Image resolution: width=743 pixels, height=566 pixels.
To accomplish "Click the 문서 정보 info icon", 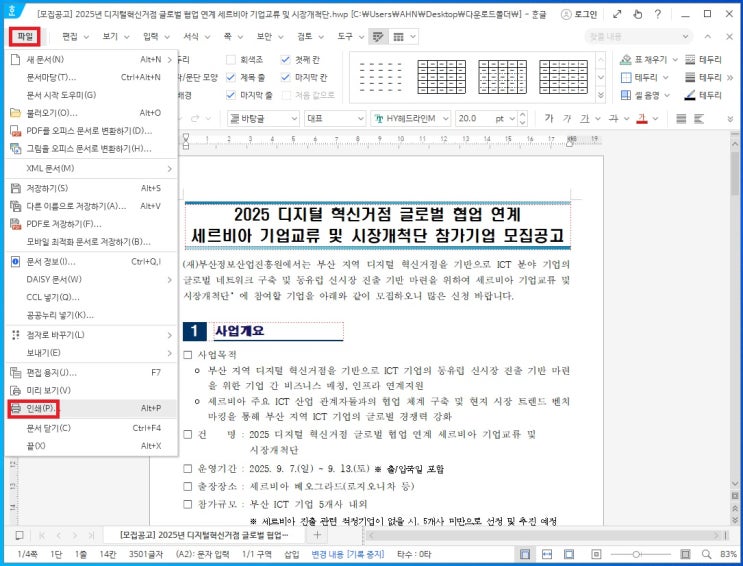I will click(15, 261).
